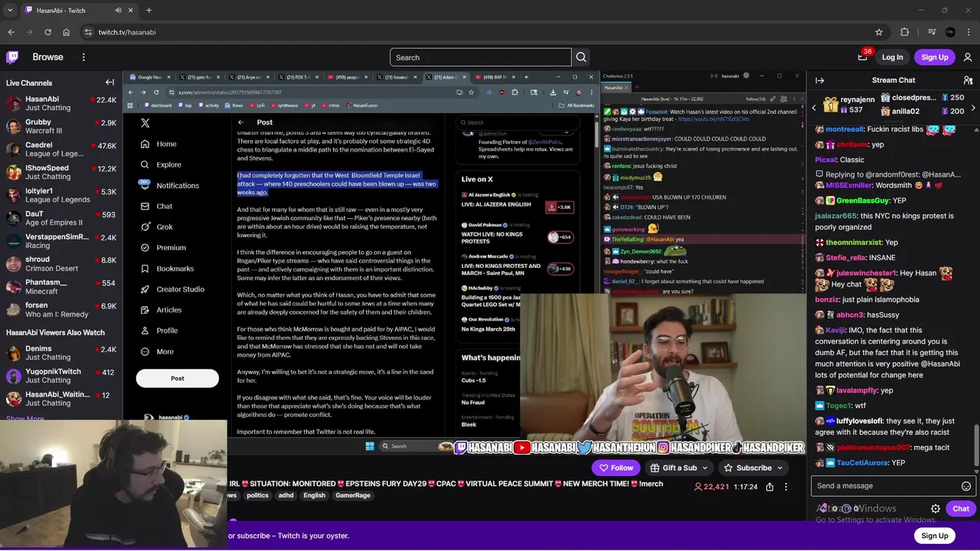Click Sign Up in the top bar
The height and width of the screenshot is (551, 980).
coord(934,57)
